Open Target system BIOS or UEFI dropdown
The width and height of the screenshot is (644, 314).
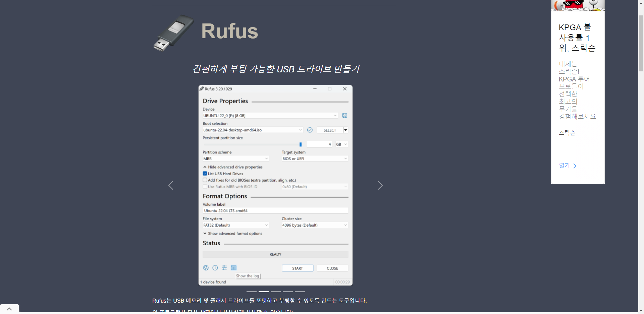click(315, 159)
